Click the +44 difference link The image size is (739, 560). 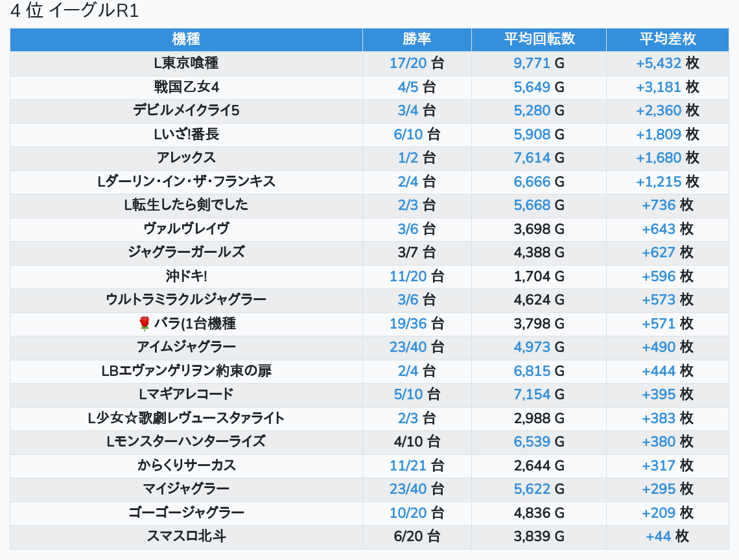pyautogui.click(x=659, y=536)
